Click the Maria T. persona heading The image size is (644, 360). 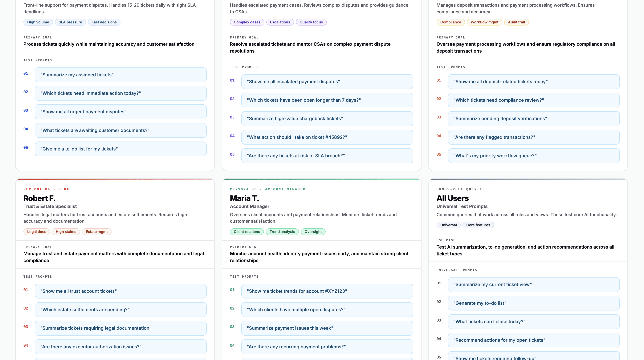click(244, 198)
